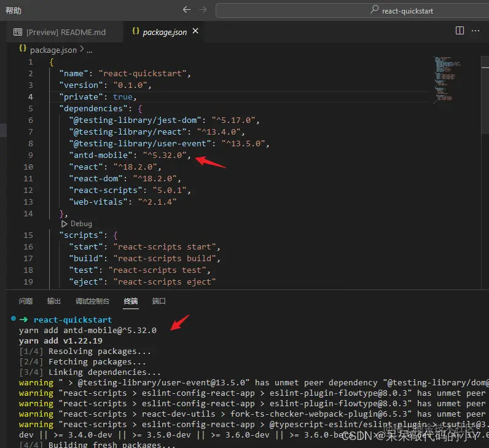Open the 调试控制台 debug console tab

click(92, 301)
